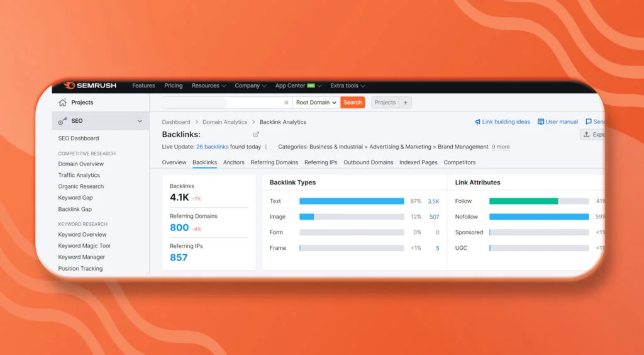Expand the Company menu
Image resolution: width=644 pixels, height=355 pixels.
click(250, 86)
